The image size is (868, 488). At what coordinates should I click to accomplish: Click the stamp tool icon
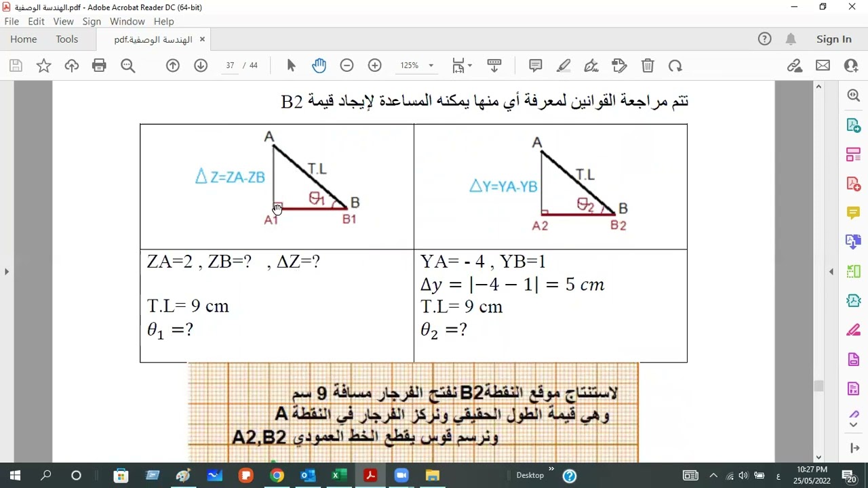[619, 66]
